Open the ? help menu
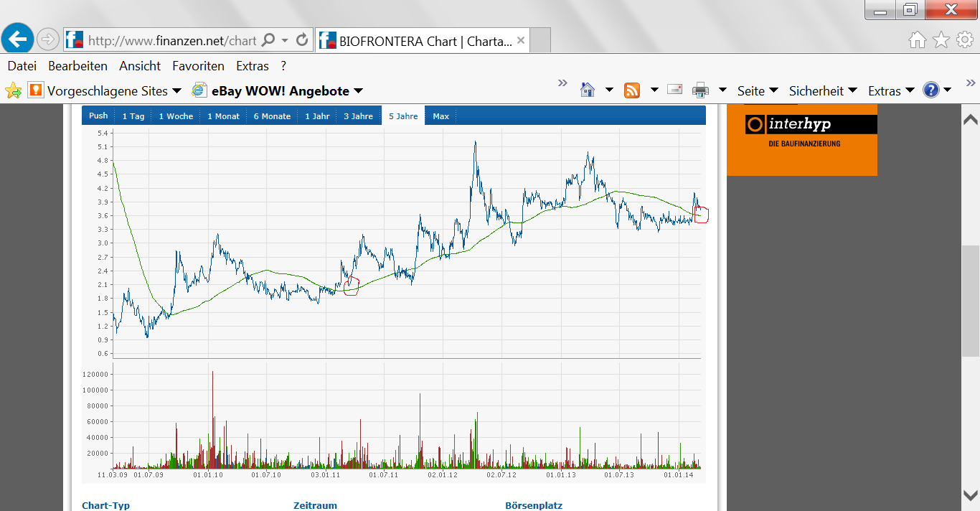Viewport: 980px width, 511px height. click(283, 66)
